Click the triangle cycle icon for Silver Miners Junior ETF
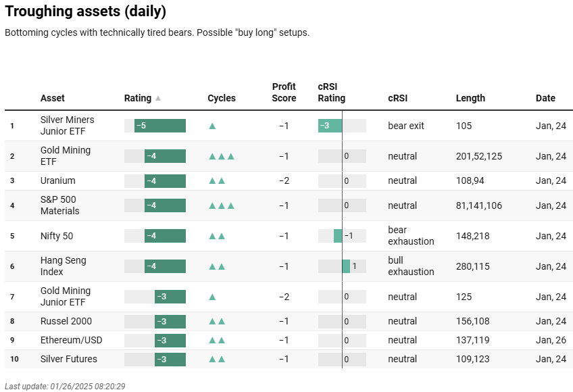The height and width of the screenshot is (392, 573). [211, 126]
